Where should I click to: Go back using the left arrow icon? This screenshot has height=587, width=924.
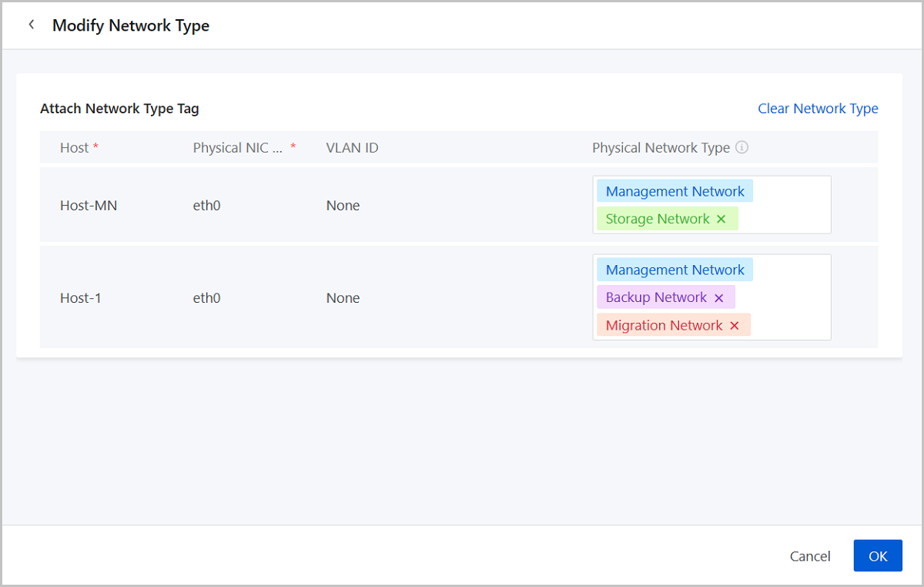pyautogui.click(x=32, y=25)
